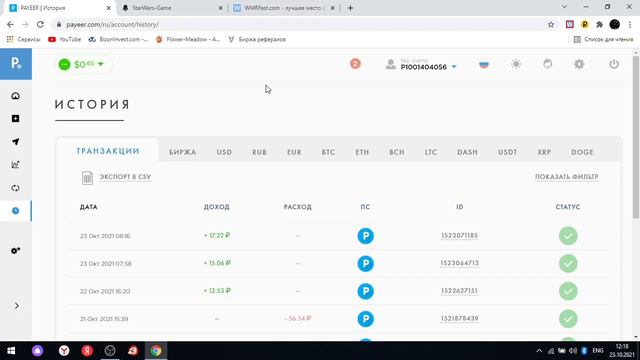
Task: Expand the sidebar with the arrow
Action: click(16, 306)
